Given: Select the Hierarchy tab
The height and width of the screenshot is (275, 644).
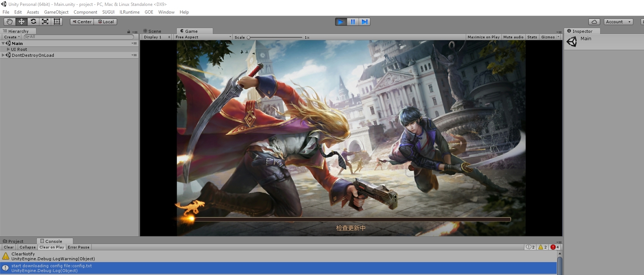Looking at the screenshot, I should [x=18, y=31].
